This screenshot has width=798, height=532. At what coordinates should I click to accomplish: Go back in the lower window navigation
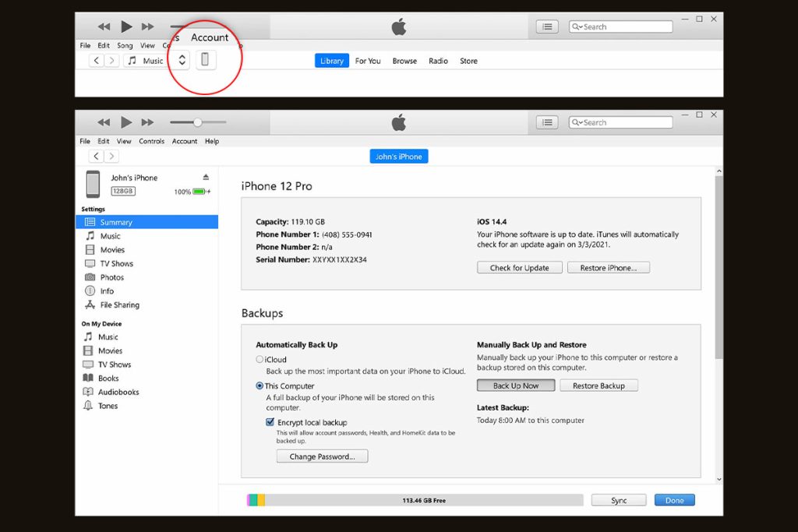click(96, 156)
